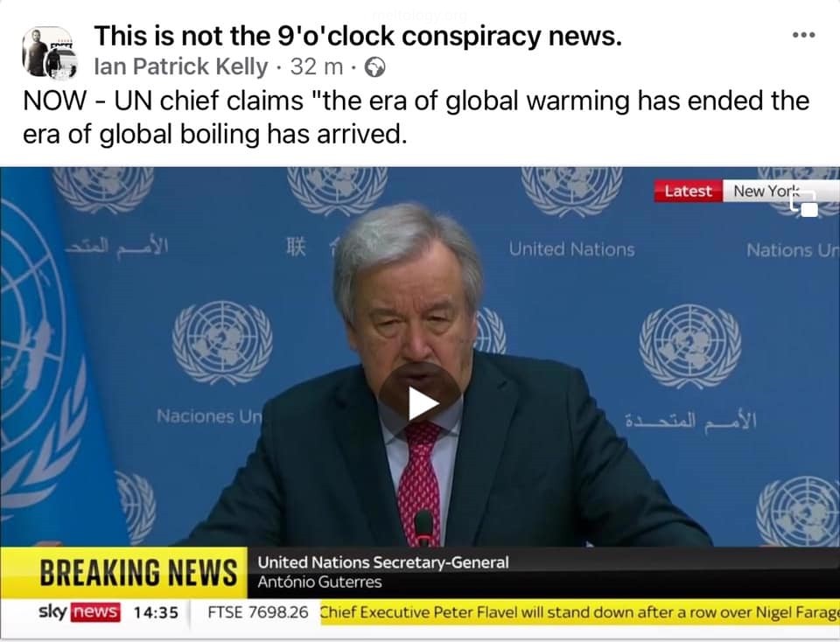The height and width of the screenshot is (642, 840).
Task: Open the three-dot post options menu
Action: pos(803,35)
